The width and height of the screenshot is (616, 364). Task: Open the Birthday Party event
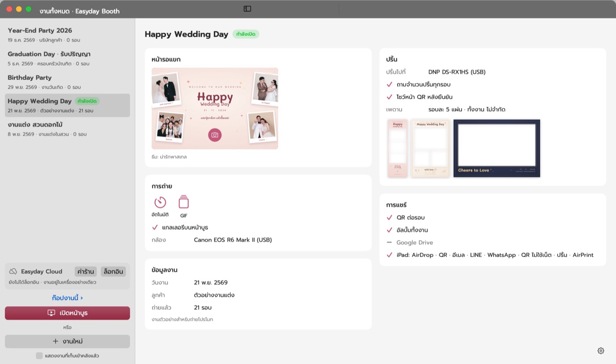point(67,82)
